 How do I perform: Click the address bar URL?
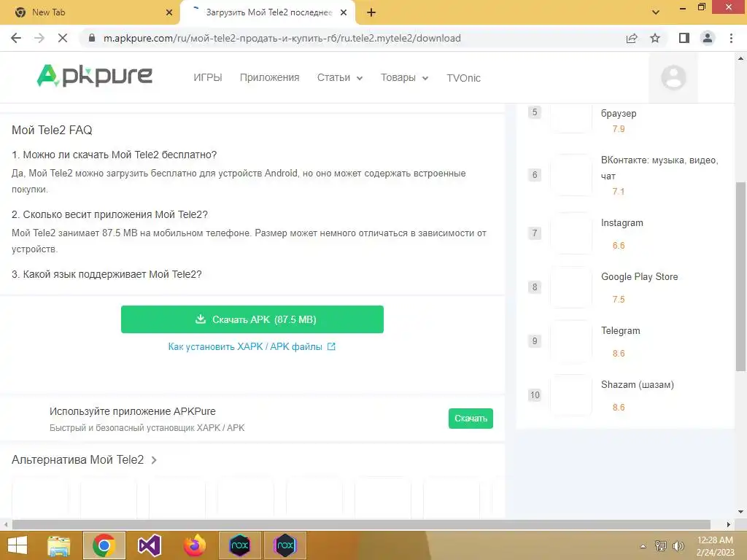click(282, 38)
